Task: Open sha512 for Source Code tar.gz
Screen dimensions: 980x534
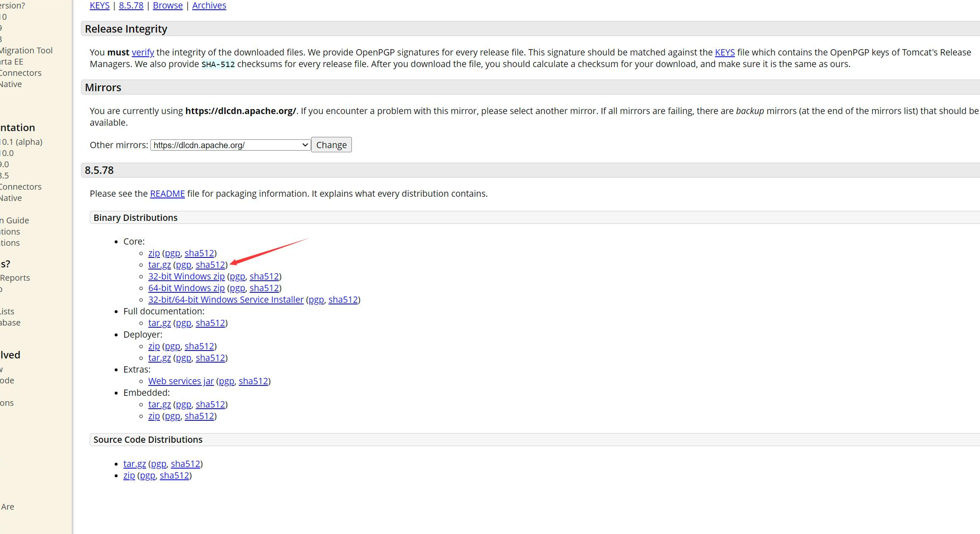Action: [x=186, y=464]
